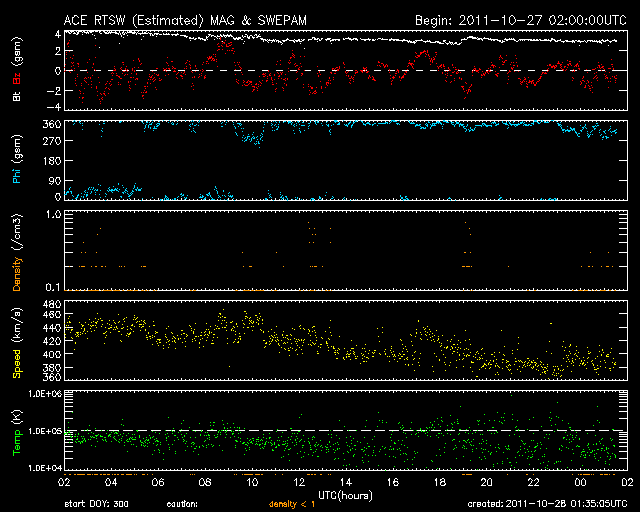Select the Temp (K) axis label
640x512 pixels.
(16, 430)
